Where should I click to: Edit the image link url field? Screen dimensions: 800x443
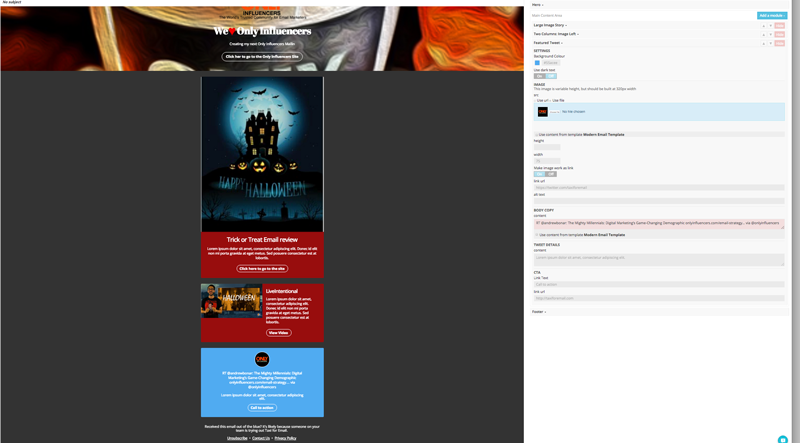click(x=659, y=187)
